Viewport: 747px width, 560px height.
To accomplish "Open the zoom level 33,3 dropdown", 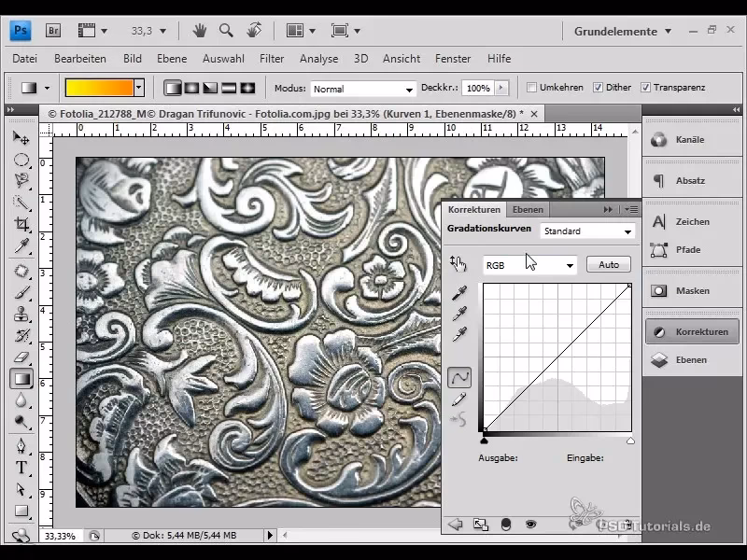I will click(x=162, y=31).
